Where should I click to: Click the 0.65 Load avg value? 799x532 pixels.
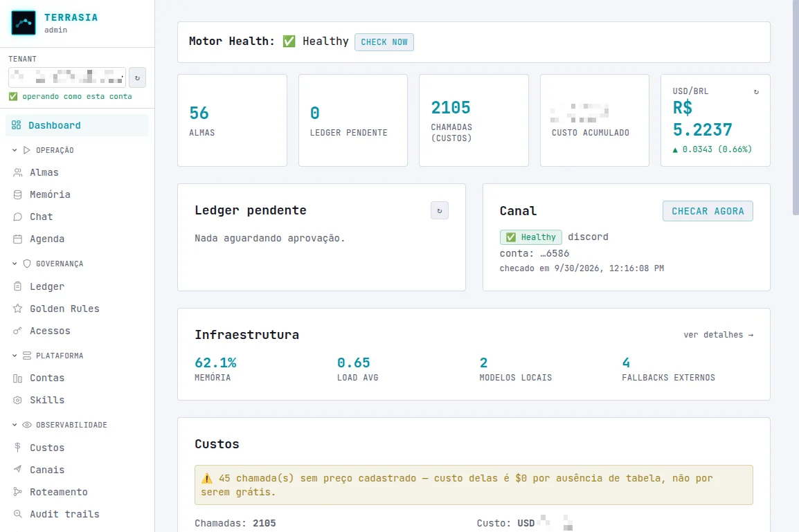point(354,363)
